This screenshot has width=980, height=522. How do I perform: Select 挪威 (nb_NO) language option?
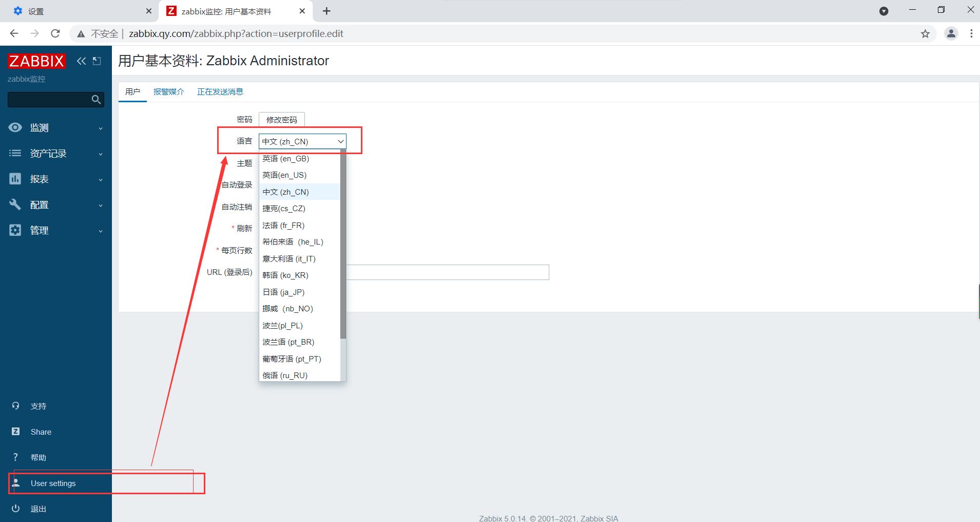pos(300,309)
